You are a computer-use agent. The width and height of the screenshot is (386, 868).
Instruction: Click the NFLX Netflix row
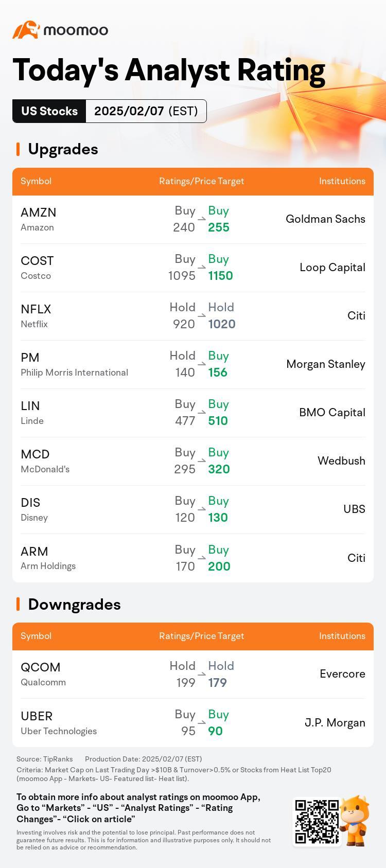pyautogui.click(x=193, y=316)
